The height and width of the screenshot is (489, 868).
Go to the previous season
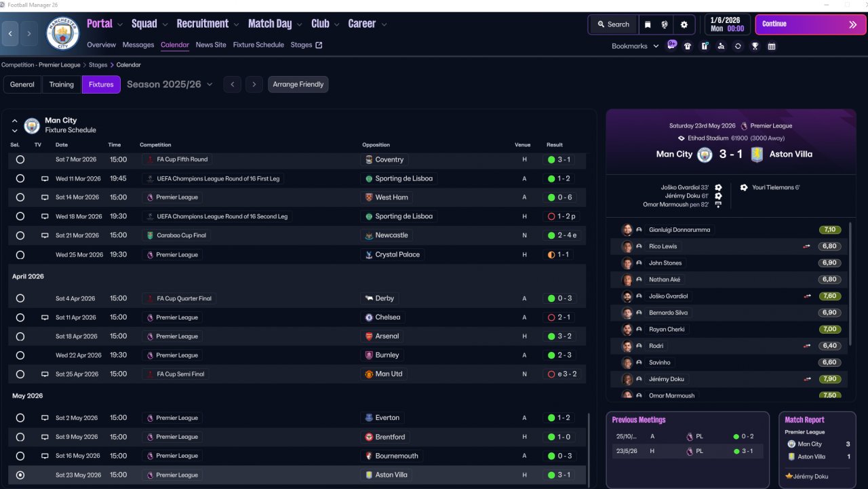tap(233, 85)
